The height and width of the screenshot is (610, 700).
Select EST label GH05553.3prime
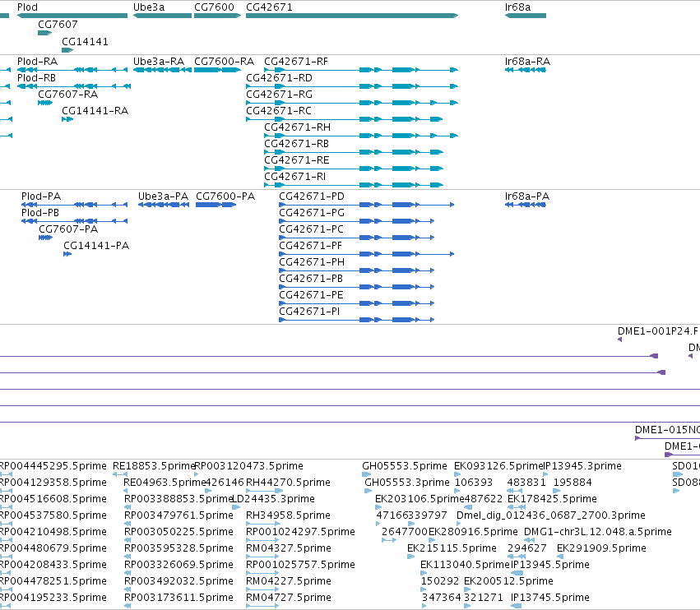[x=407, y=483]
